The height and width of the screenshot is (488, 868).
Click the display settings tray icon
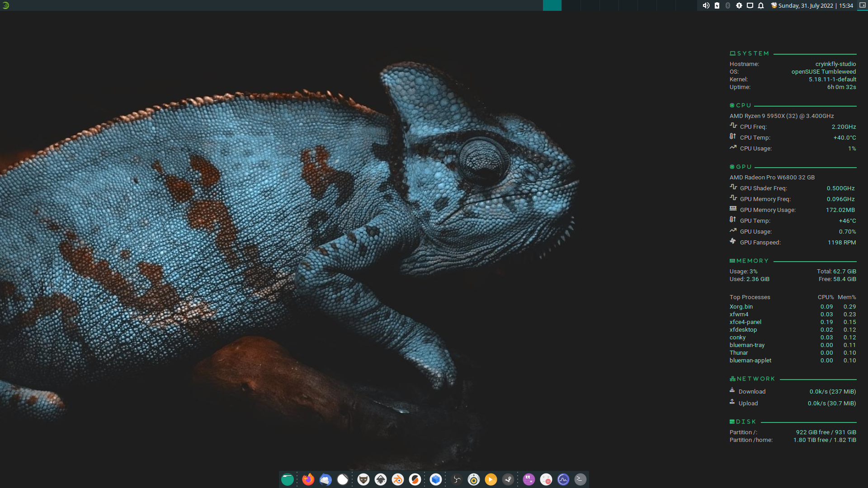click(749, 6)
